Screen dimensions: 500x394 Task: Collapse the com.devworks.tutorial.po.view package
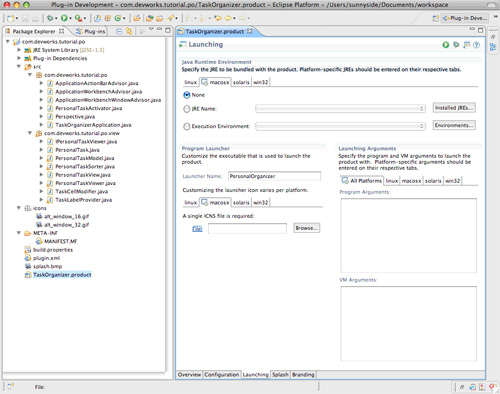[30, 133]
